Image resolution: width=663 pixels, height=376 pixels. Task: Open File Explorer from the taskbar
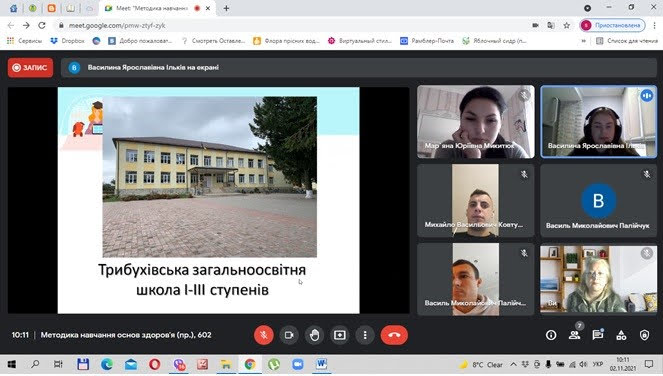pyautogui.click(x=226, y=364)
